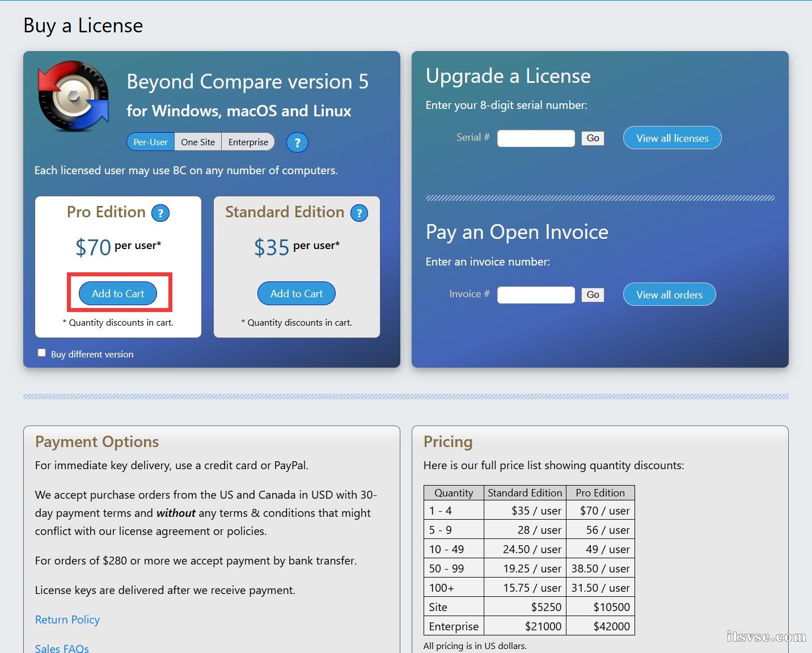Click the license type help question icon
Screen dimensions: 812x653
point(297,142)
